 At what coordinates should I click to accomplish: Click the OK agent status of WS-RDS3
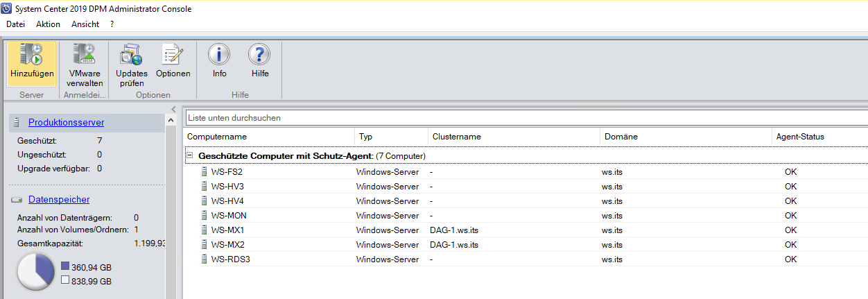point(791,259)
